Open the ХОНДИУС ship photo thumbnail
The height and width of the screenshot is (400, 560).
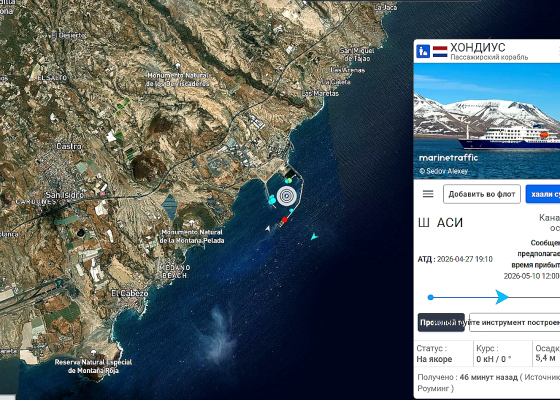click(487, 121)
